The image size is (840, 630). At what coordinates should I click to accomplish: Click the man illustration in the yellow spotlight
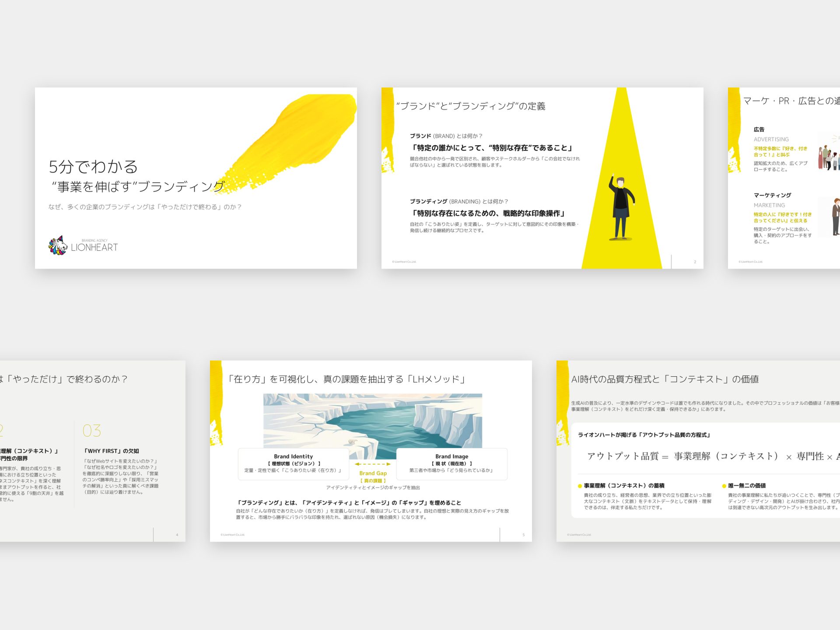[621, 208]
